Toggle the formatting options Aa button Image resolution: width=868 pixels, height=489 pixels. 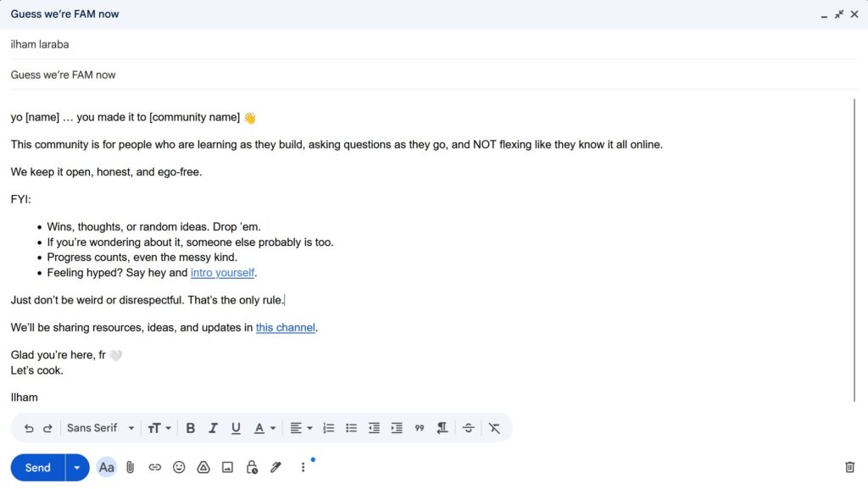[x=106, y=467]
